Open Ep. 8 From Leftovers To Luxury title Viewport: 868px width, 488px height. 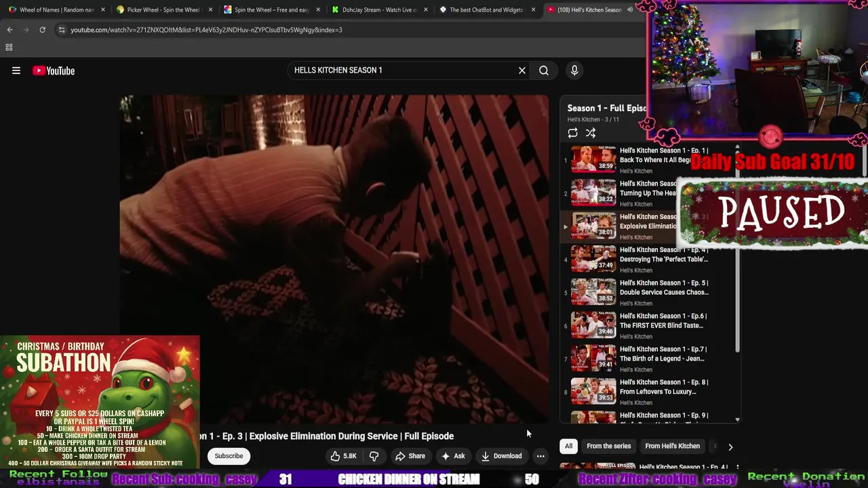click(x=664, y=387)
